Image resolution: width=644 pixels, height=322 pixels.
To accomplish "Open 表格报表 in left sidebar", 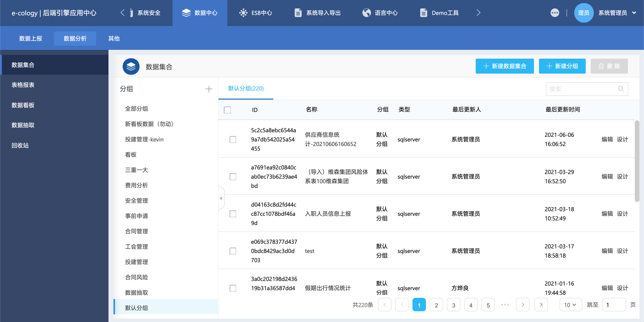I will pyautogui.click(x=54, y=85).
